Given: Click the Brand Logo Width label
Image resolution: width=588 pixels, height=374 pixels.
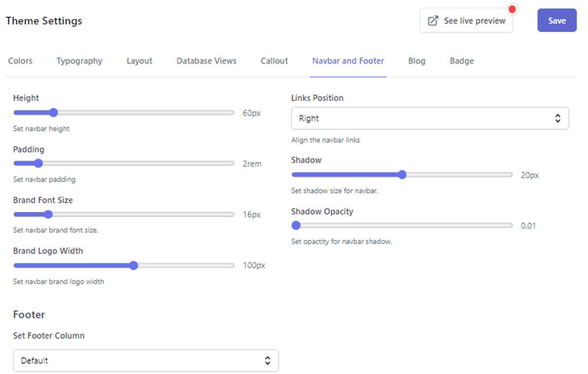Looking at the screenshot, I should [48, 251].
